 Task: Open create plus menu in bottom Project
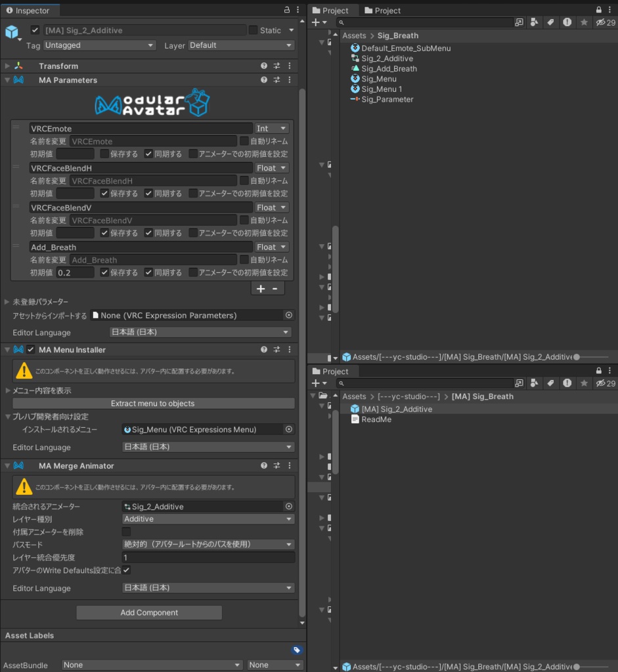click(319, 383)
